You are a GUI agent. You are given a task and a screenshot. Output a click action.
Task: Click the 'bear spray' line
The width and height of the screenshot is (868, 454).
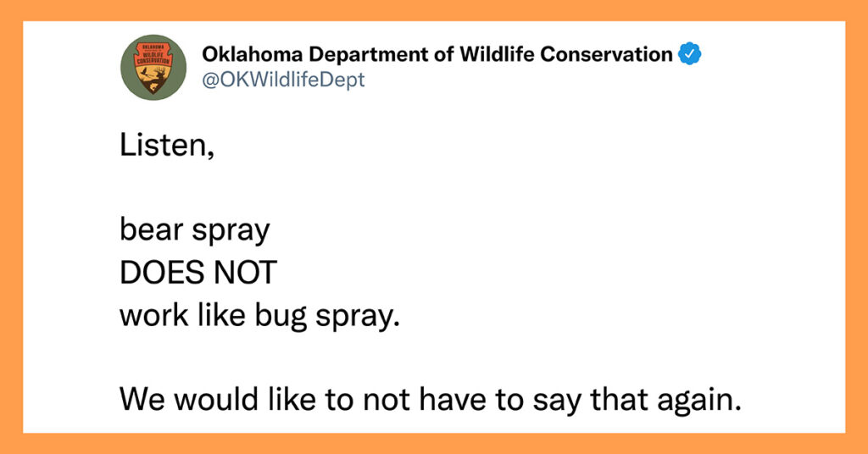coord(195,231)
